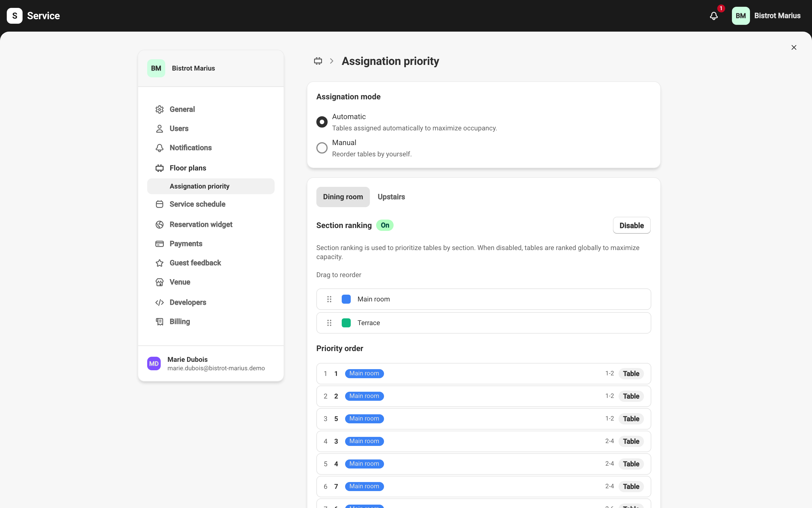Click priority row 3 for table 5
Image resolution: width=812 pixels, height=508 pixels.
click(x=484, y=419)
